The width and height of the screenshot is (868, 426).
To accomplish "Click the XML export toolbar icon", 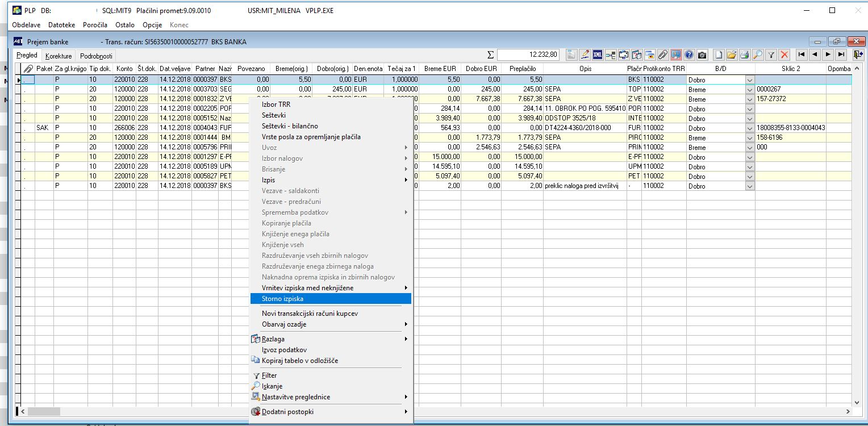I will (597, 55).
